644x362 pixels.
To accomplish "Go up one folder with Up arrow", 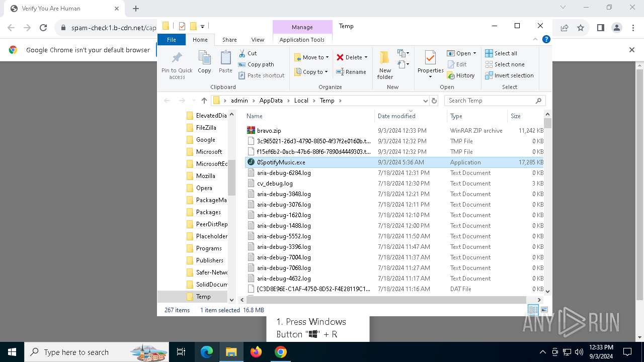I will point(204,101).
